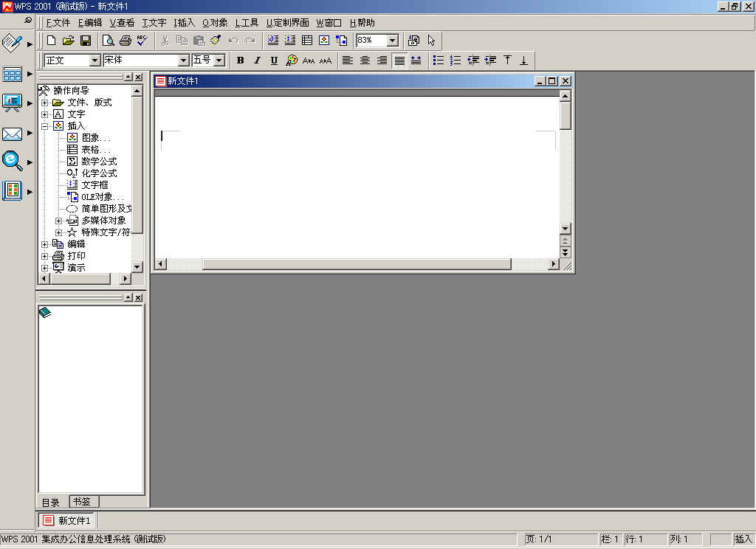Toggle bold formatting
Viewport: 756px width, 549px height.
coord(241,61)
